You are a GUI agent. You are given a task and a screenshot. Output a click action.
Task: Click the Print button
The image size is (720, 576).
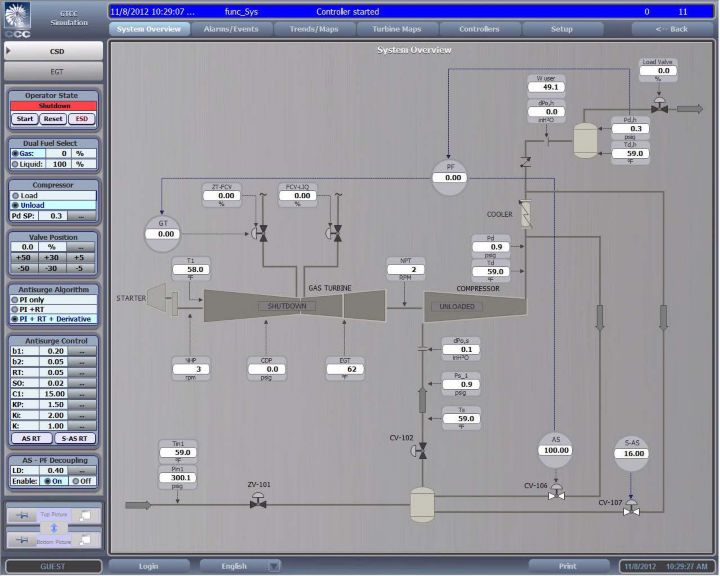click(567, 566)
